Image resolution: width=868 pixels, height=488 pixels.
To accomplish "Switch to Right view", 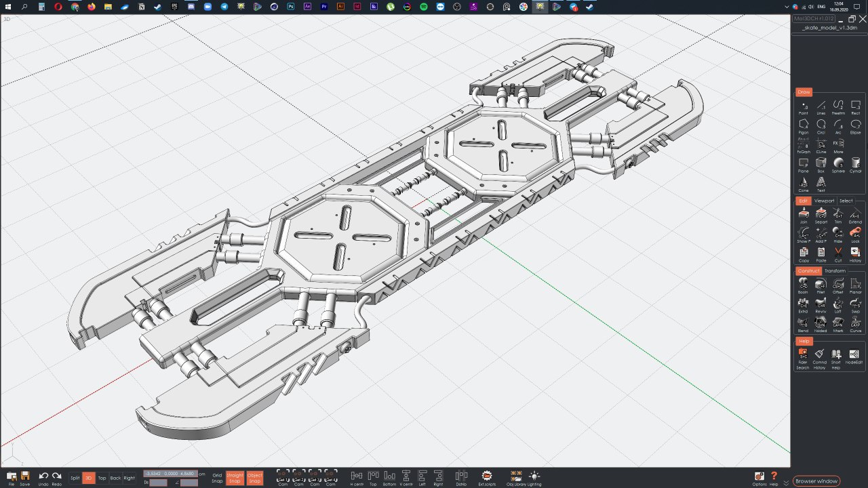I will (x=129, y=478).
